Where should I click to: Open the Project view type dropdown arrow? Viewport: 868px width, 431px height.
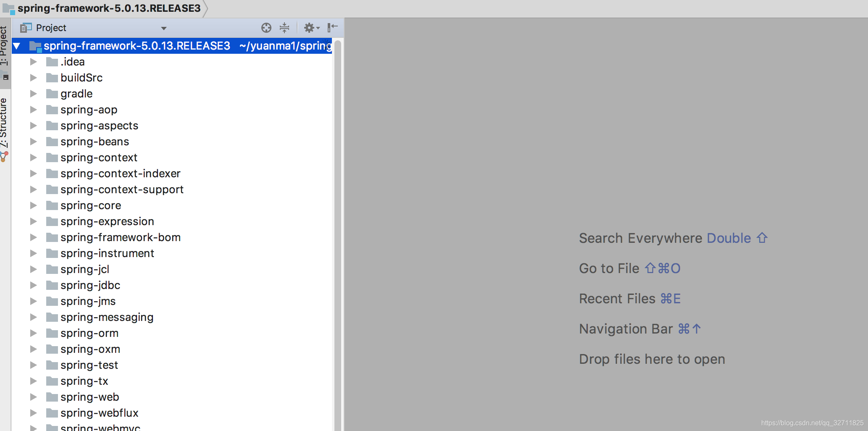tap(164, 28)
